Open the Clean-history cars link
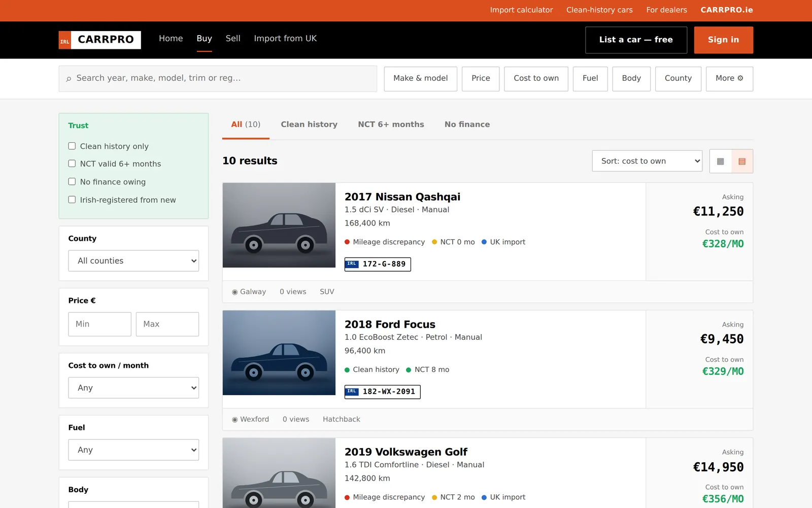The height and width of the screenshot is (508, 812). (599, 10)
